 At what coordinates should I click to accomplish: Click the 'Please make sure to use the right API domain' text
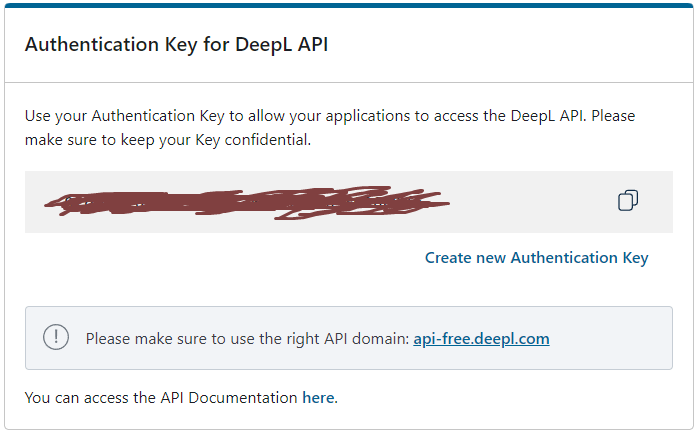click(247, 339)
